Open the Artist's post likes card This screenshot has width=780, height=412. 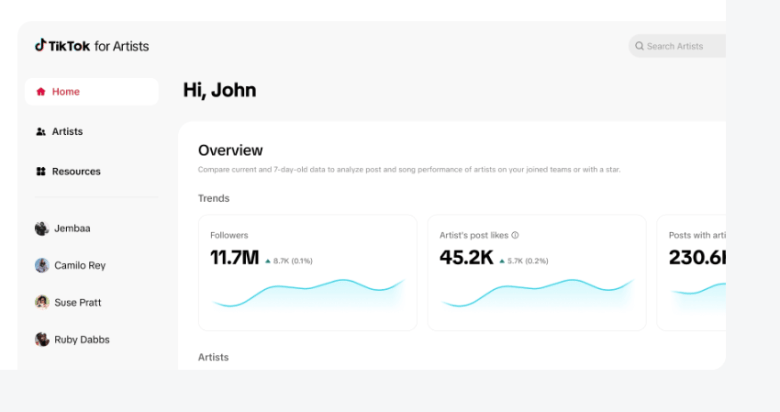(537, 273)
